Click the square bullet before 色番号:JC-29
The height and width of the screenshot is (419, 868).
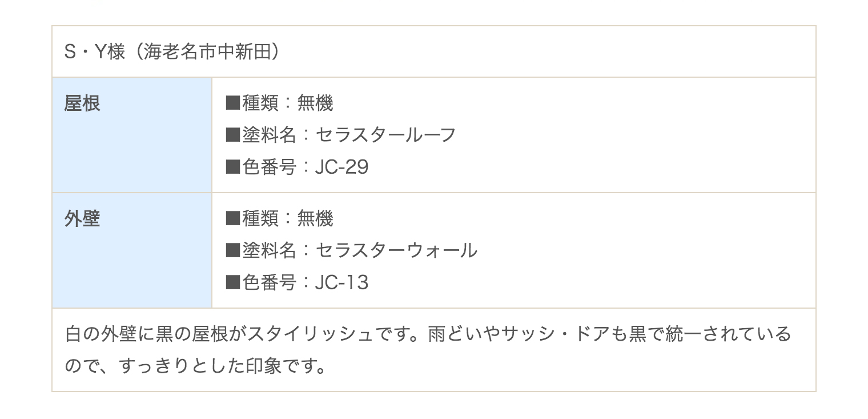coord(233,167)
